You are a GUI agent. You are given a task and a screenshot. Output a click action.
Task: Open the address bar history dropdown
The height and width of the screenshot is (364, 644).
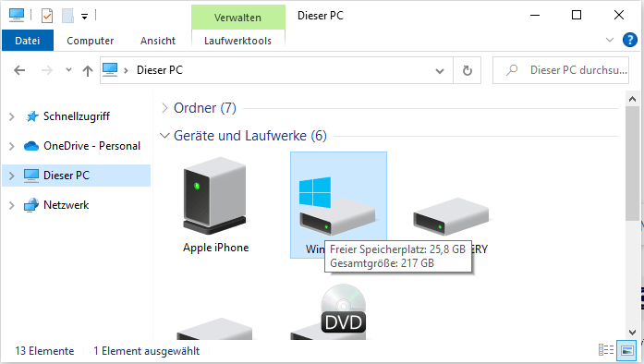(x=440, y=71)
